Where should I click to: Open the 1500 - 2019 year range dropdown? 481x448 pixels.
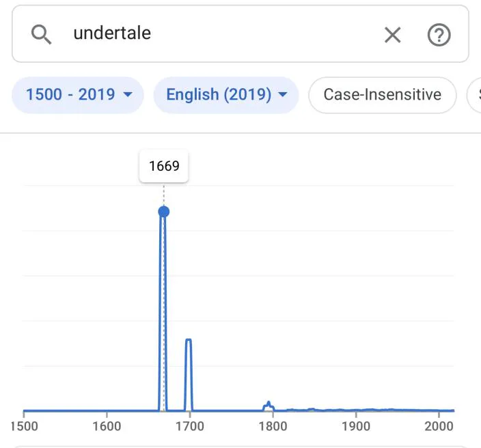coord(79,94)
